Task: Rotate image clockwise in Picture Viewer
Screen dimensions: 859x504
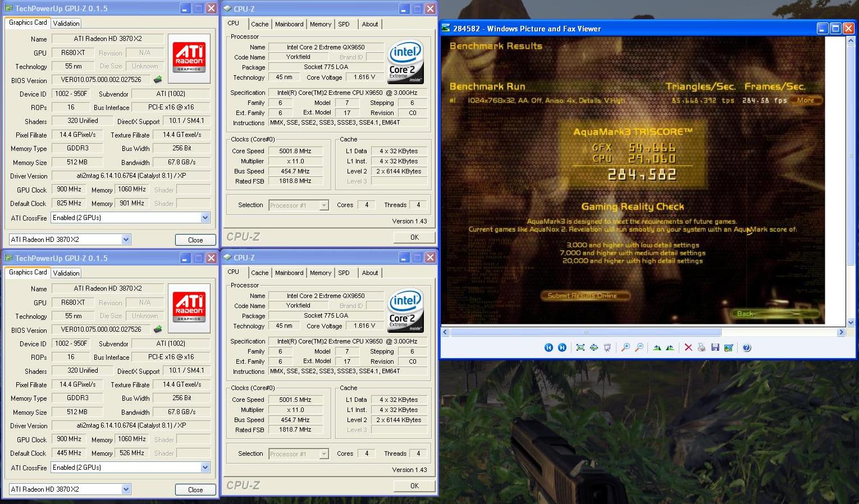Action: coord(657,347)
